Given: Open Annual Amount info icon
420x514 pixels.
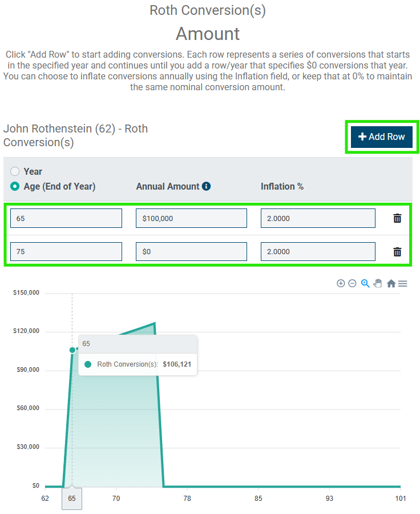Looking at the screenshot, I should (x=206, y=186).
